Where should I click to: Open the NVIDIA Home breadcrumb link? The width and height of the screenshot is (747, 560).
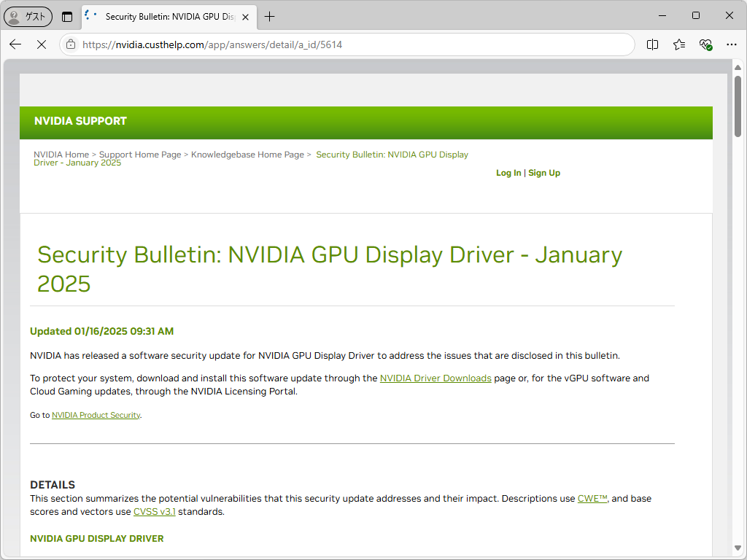pyautogui.click(x=61, y=155)
